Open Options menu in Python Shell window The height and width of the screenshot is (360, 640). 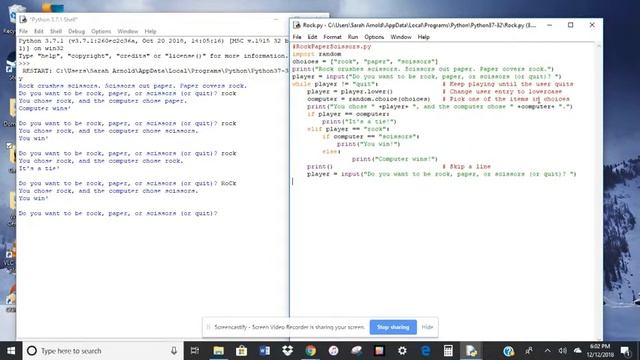point(101,31)
